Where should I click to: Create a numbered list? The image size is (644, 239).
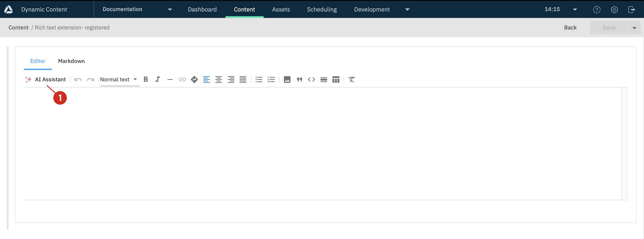(x=271, y=80)
